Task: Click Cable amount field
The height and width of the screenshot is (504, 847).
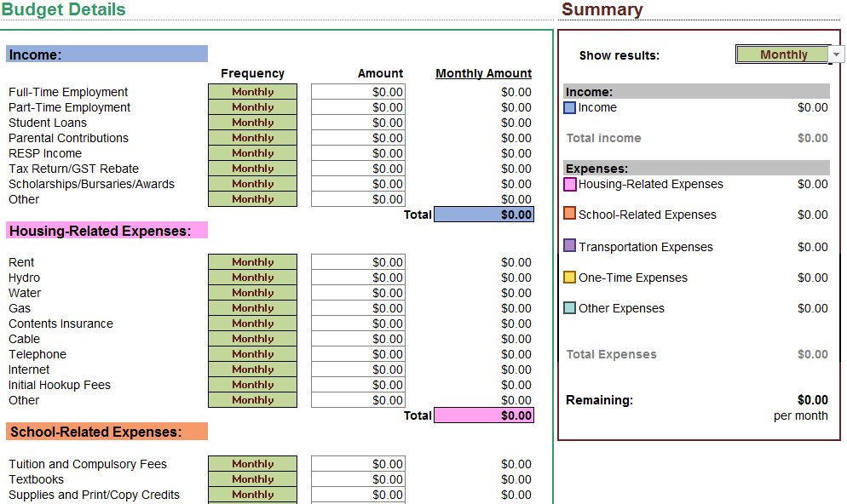Action: point(358,338)
